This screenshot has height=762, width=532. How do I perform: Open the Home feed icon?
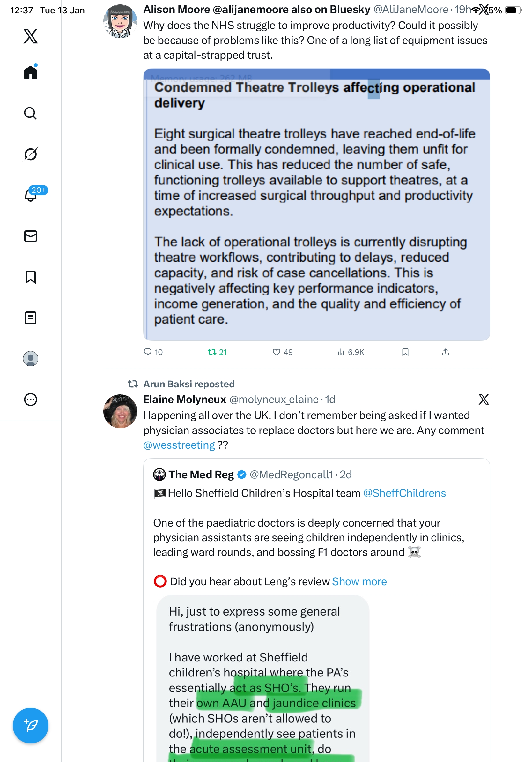31,72
